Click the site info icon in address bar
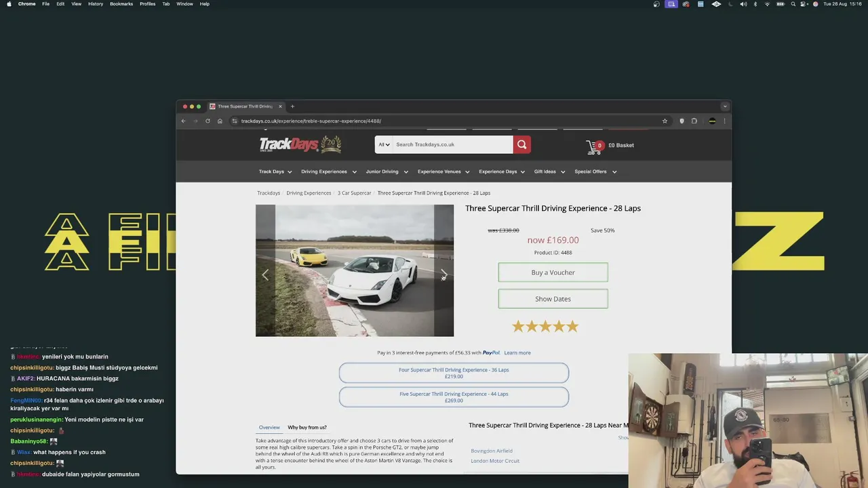 (x=235, y=121)
